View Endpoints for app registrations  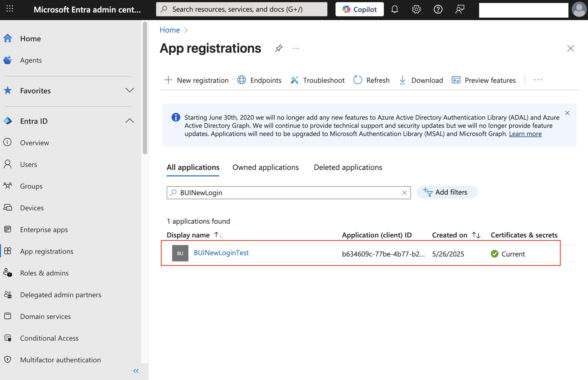coord(259,80)
